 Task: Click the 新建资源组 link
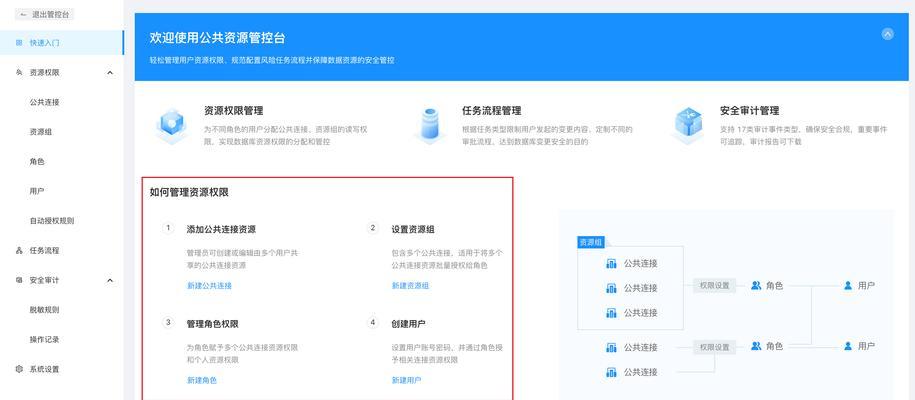(x=410, y=286)
